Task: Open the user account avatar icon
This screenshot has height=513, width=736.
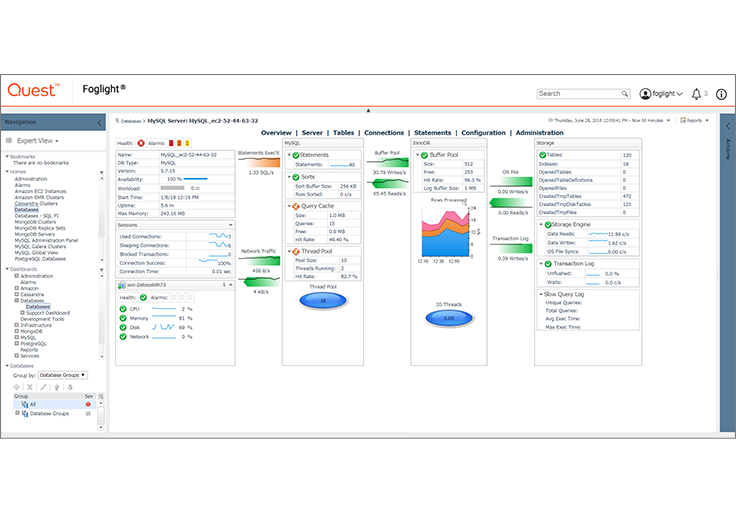Action: tap(645, 94)
